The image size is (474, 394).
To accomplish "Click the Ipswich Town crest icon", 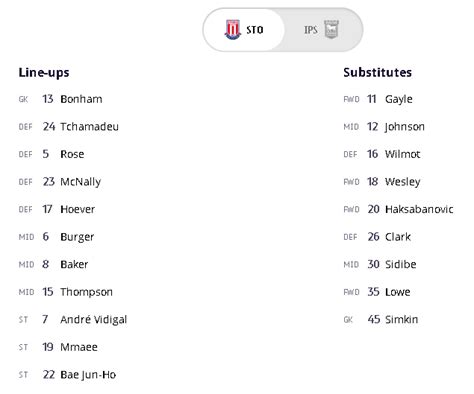I will pos(331,30).
